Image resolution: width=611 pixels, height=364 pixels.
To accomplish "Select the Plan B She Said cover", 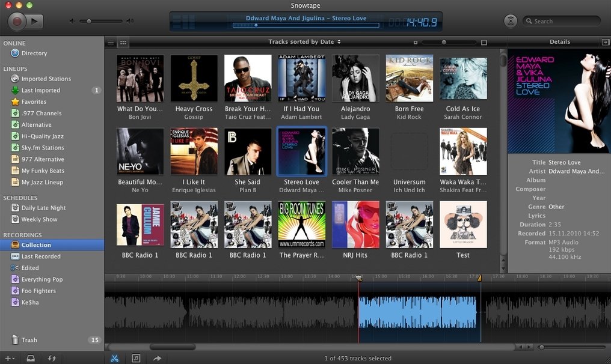I will pyautogui.click(x=248, y=151).
